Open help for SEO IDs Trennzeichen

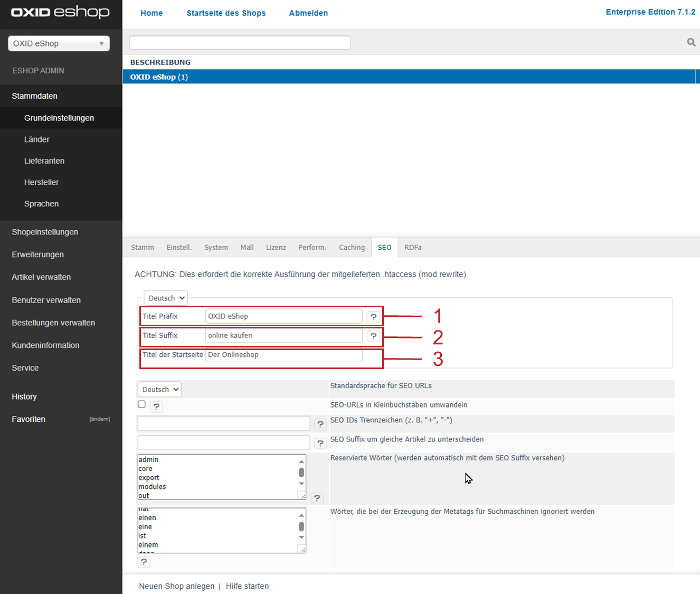click(320, 424)
